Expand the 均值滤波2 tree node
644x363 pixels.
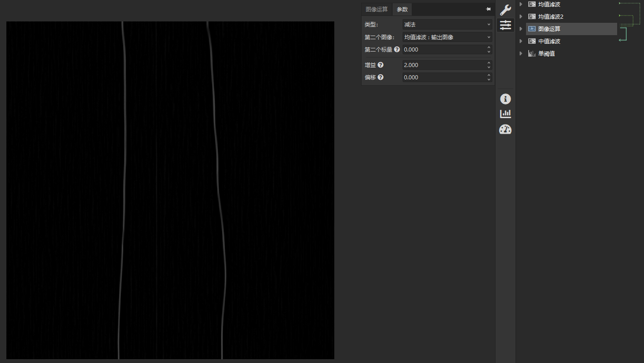(521, 16)
